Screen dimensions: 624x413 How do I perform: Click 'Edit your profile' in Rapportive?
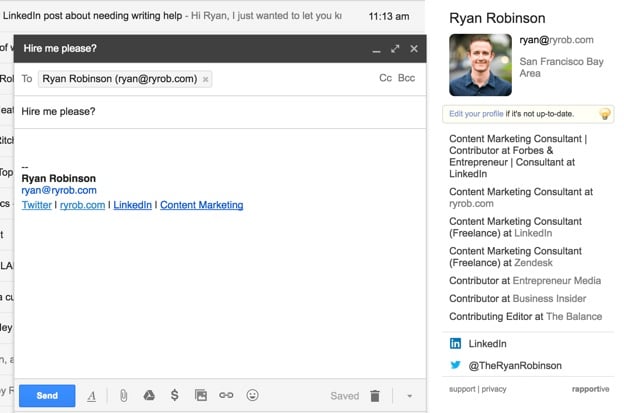click(476, 114)
